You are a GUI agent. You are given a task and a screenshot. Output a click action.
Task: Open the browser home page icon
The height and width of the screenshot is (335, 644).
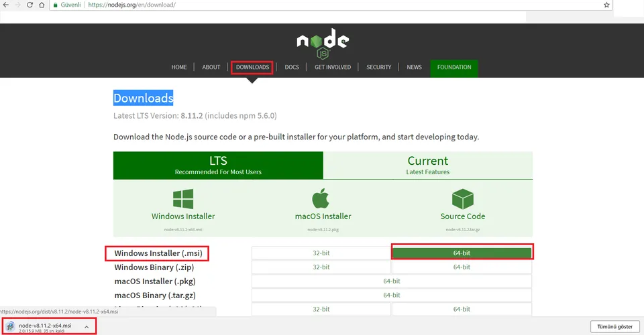coord(42,5)
